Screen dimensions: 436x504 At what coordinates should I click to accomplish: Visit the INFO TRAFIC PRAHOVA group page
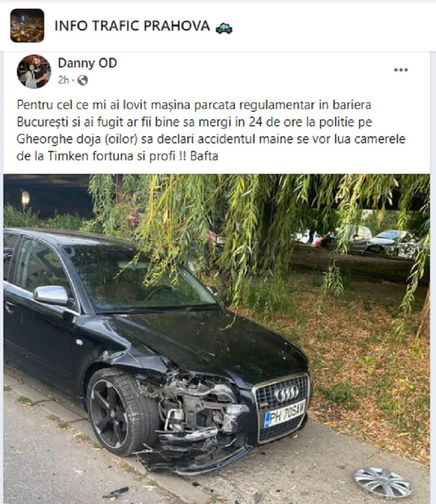tap(132, 26)
